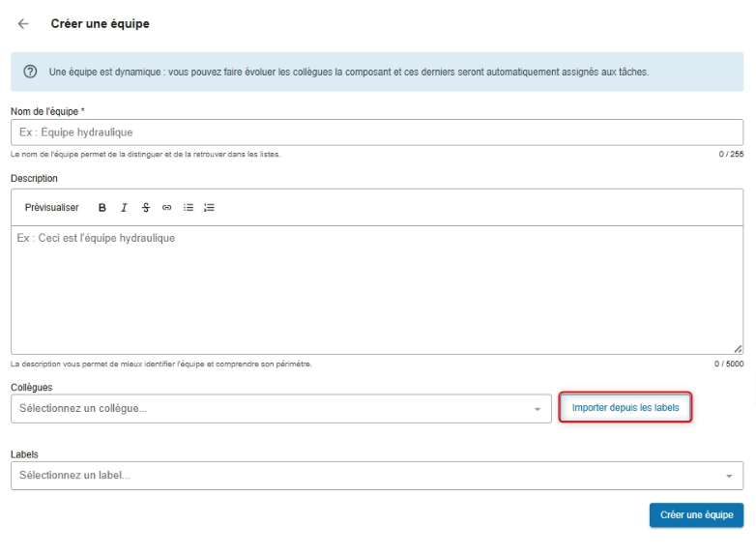
Task: Expand the Collègues dropdown arrow
Action: coord(538,409)
